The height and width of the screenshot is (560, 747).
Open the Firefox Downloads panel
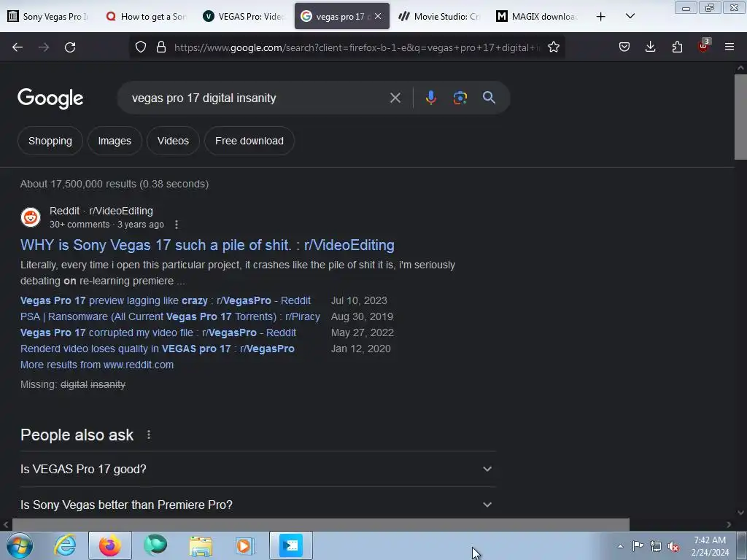[650, 47]
